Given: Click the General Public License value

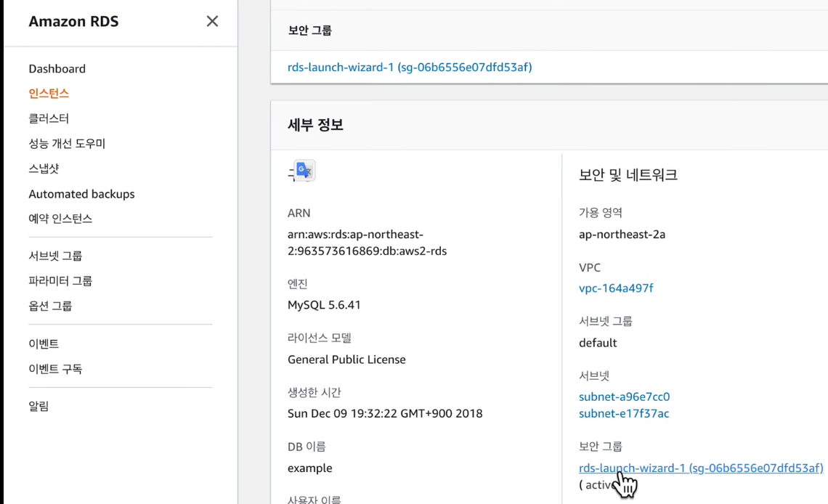Looking at the screenshot, I should click(346, 359).
